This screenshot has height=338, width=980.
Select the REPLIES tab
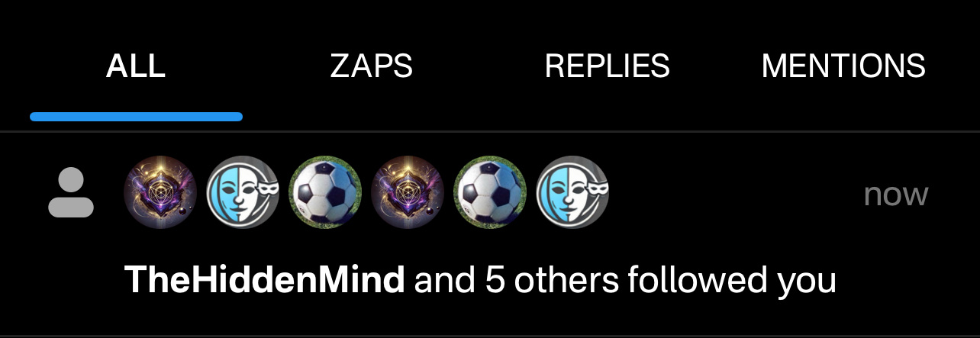pos(607,66)
